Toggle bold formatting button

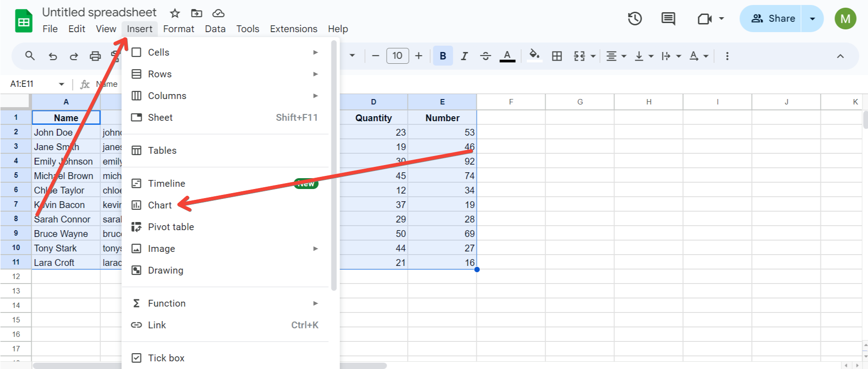coord(443,56)
